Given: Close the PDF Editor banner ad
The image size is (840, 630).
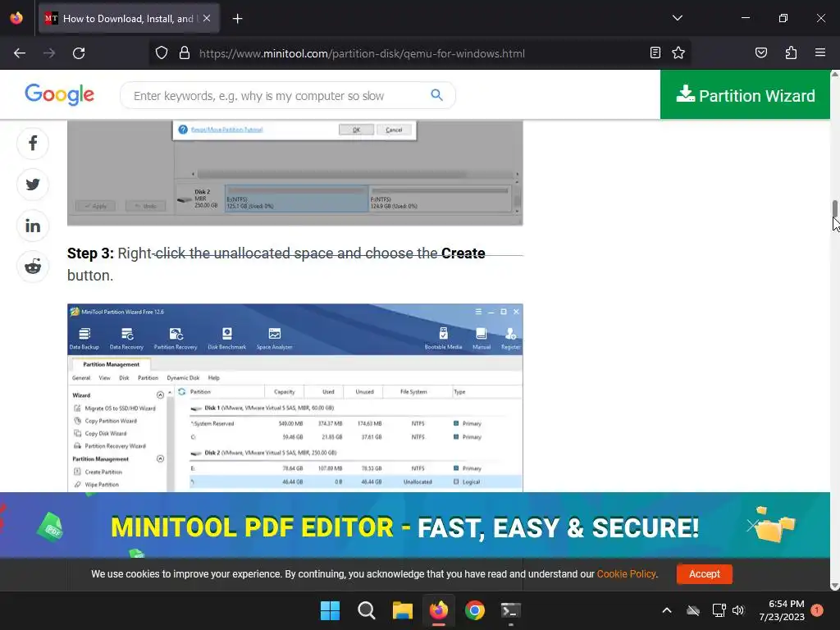Looking at the screenshot, I should coord(752,525).
